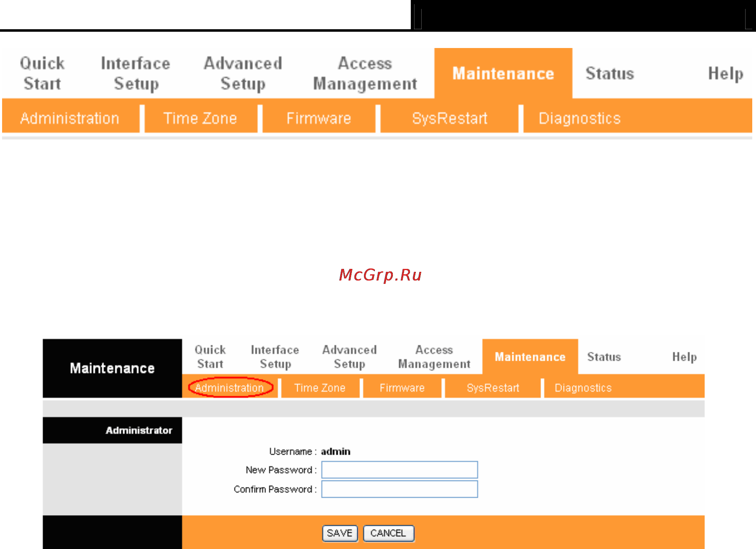Select Maintenance tab in the lower router page

[530, 357]
